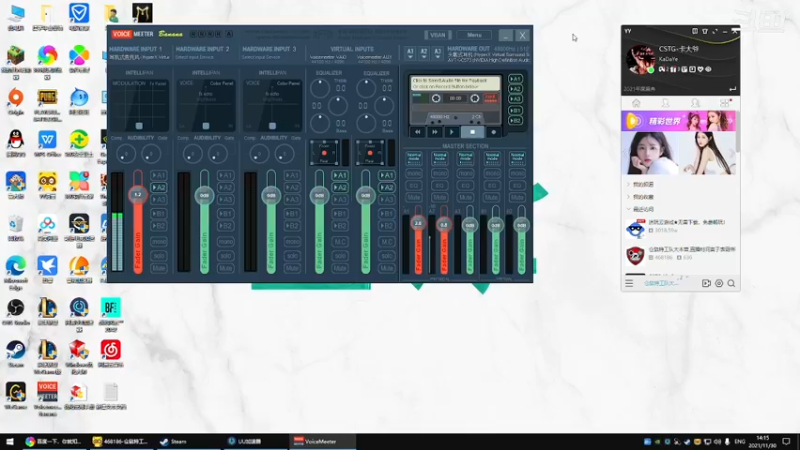Open Hardware Out A3 device dropdown
Screen dimensions: 800x450
pos(437,54)
